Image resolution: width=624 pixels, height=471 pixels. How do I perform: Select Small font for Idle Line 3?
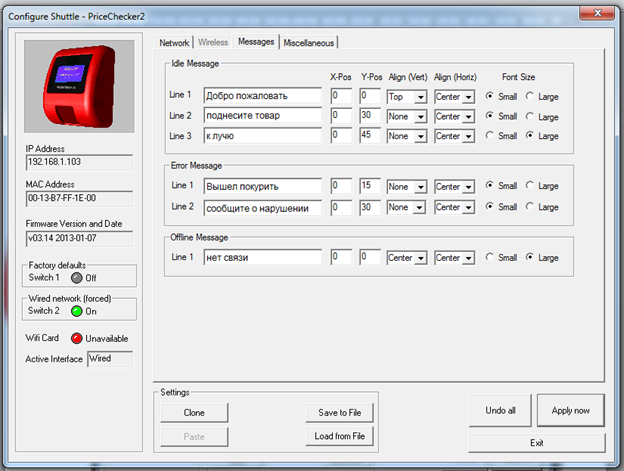click(x=489, y=135)
